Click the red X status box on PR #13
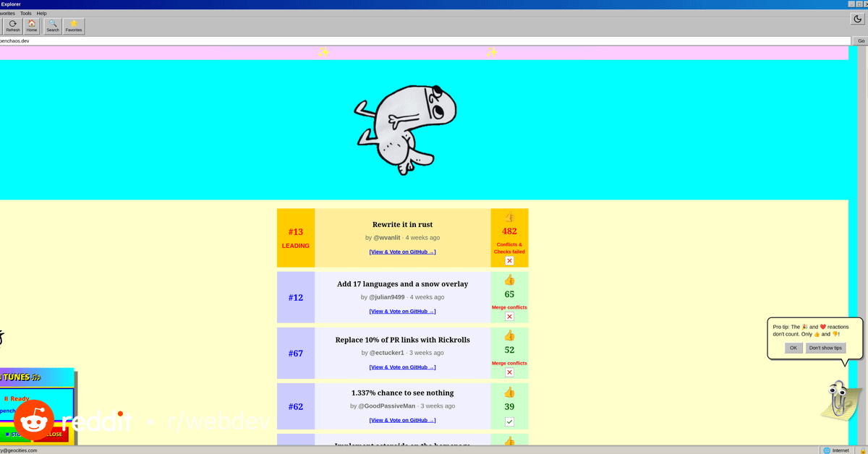This screenshot has width=868, height=454. (509, 261)
